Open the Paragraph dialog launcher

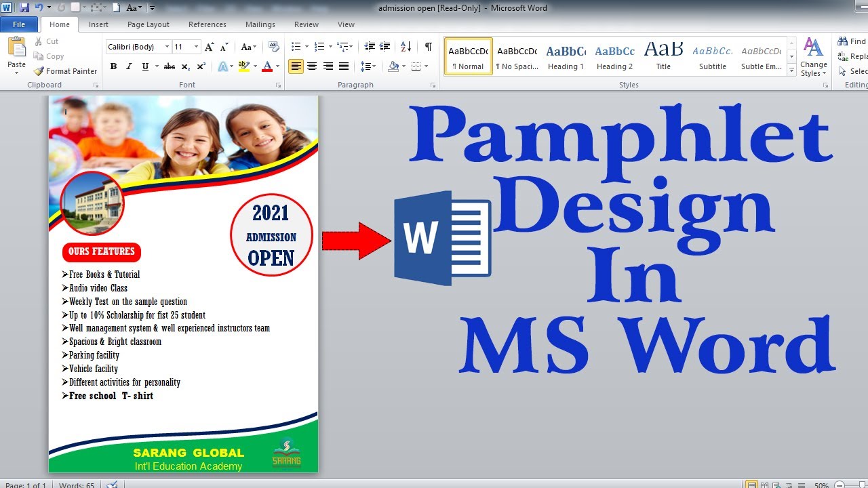coord(433,85)
